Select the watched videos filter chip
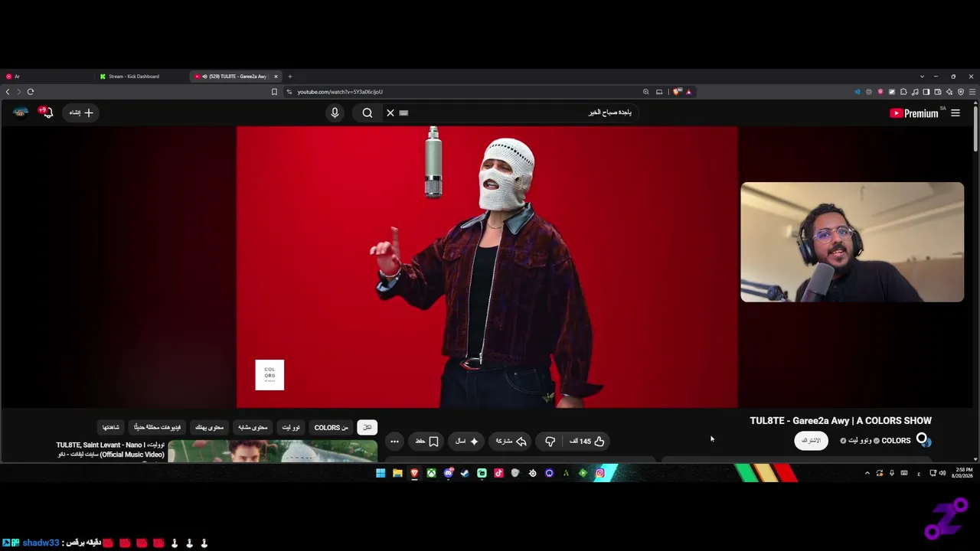980x551 pixels. [x=111, y=427]
